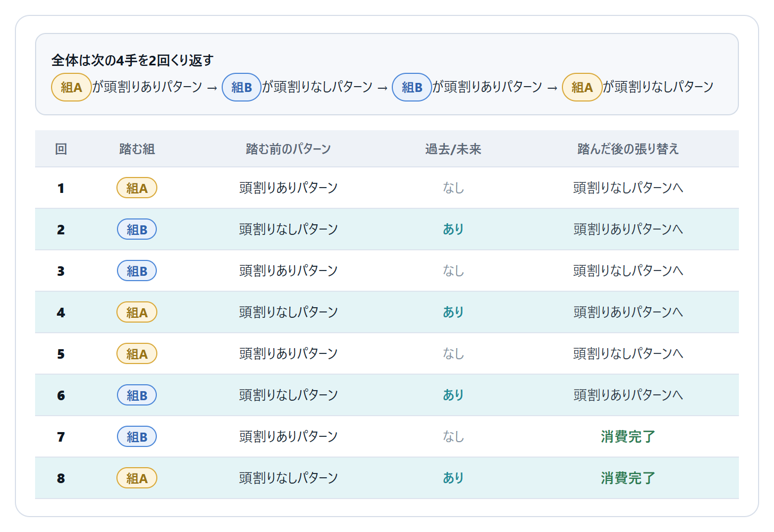Click the 踏んだ後の張り替え column header

pyautogui.click(x=628, y=149)
